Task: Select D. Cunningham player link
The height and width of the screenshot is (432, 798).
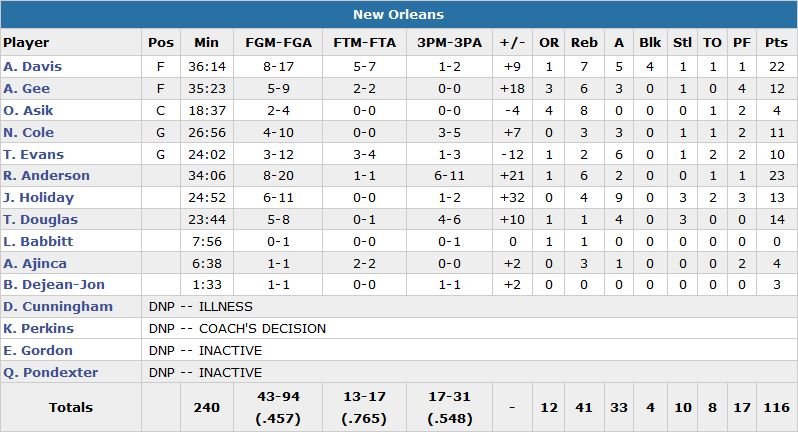Action: pyautogui.click(x=57, y=307)
